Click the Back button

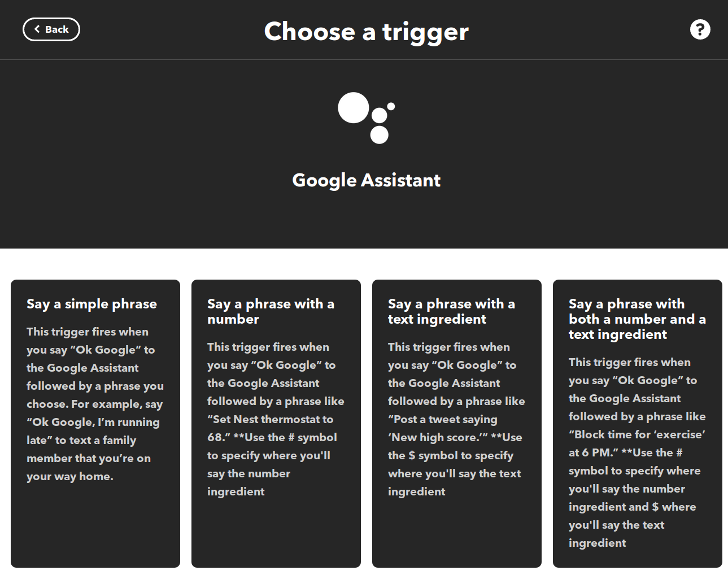tap(51, 29)
